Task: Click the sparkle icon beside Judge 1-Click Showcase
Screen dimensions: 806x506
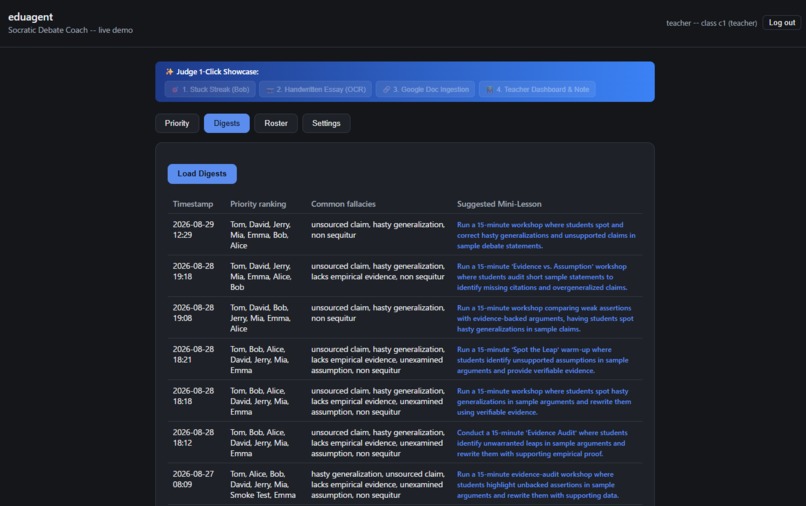Action: (169, 71)
